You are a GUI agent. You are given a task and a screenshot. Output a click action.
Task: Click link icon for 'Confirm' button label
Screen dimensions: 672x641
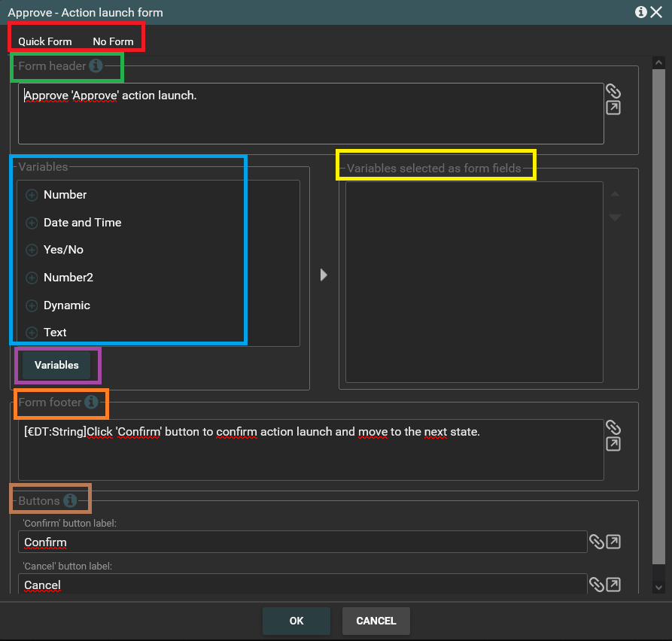point(596,542)
